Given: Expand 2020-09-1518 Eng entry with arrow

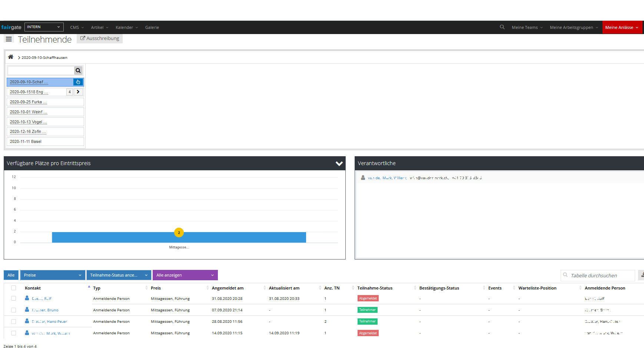Looking at the screenshot, I should coord(78,92).
